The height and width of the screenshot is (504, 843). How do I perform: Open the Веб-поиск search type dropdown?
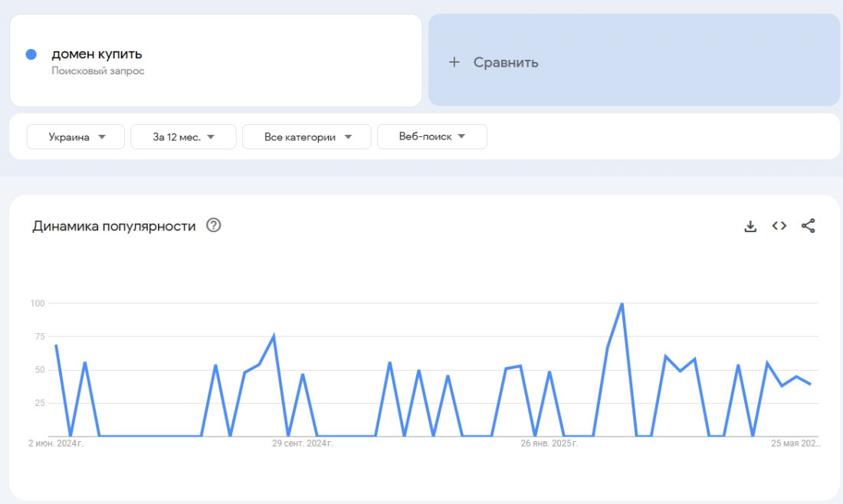click(x=431, y=136)
